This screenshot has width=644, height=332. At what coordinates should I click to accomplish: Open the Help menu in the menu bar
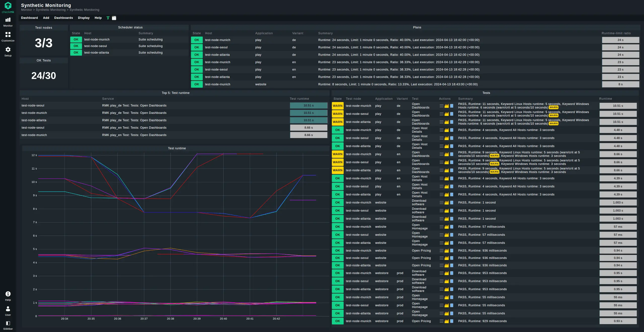98,18
